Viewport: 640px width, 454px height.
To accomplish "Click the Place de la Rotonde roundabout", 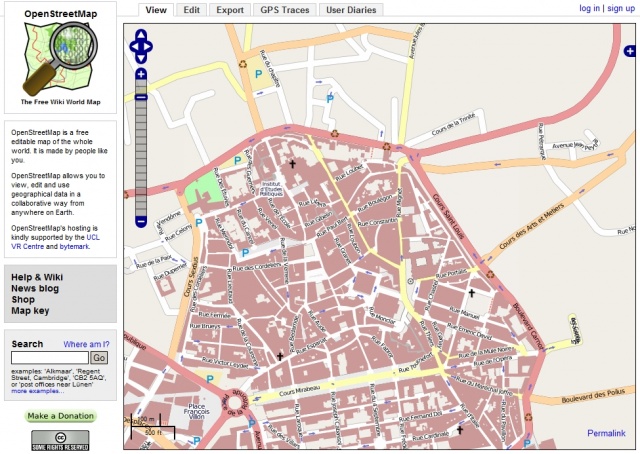I will (235, 403).
